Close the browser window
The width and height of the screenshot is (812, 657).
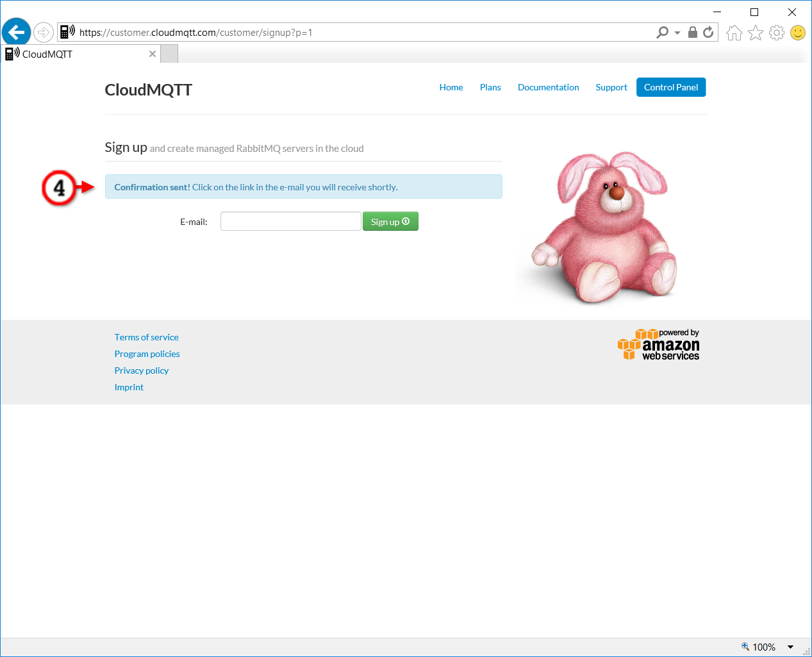(x=792, y=12)
